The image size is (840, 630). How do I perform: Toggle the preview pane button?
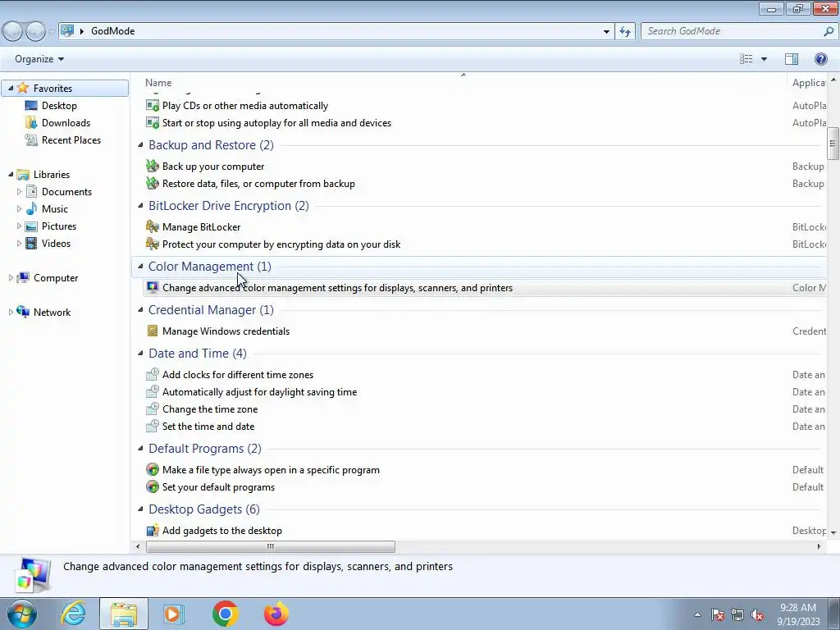[x=792, y=59]
